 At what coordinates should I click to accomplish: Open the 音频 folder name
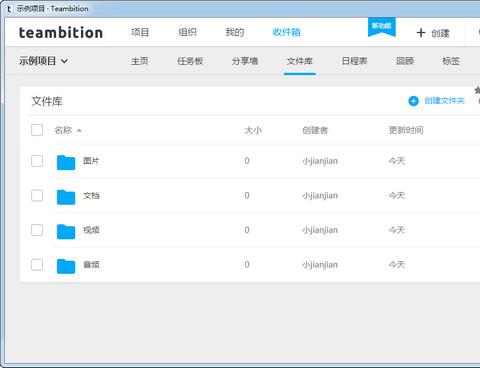click(x=91, y=265)
